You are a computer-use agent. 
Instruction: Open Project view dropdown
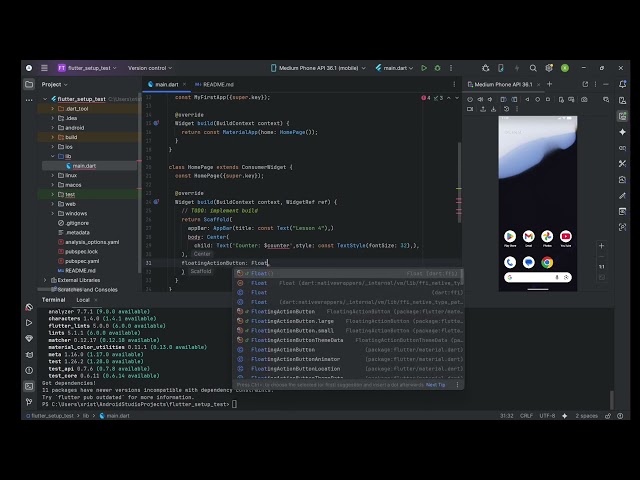(54, 84)
